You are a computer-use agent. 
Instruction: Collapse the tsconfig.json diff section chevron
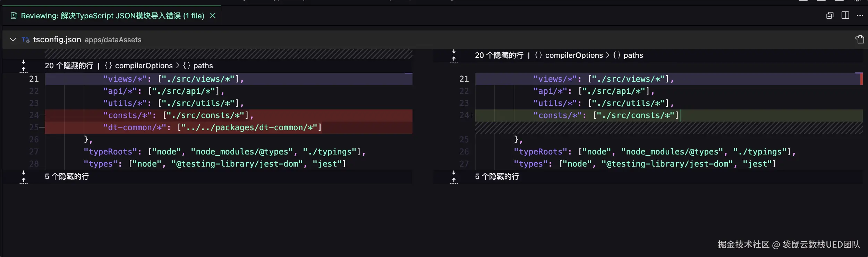[13, 39]
